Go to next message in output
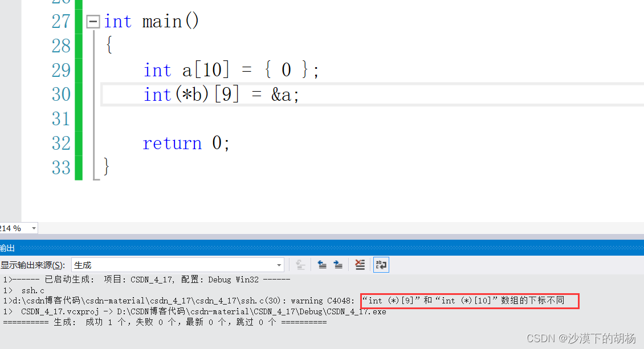 338,265
